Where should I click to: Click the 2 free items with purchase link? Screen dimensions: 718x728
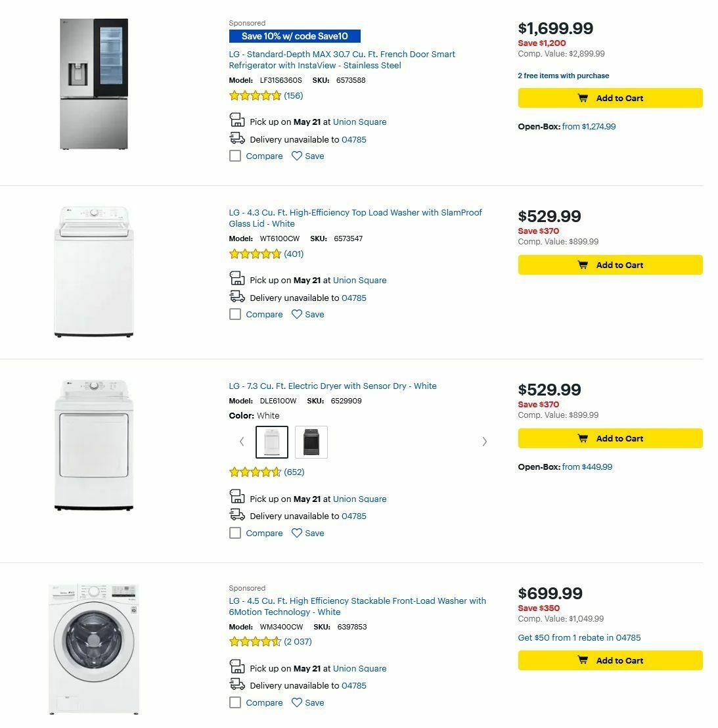point(563,76)
